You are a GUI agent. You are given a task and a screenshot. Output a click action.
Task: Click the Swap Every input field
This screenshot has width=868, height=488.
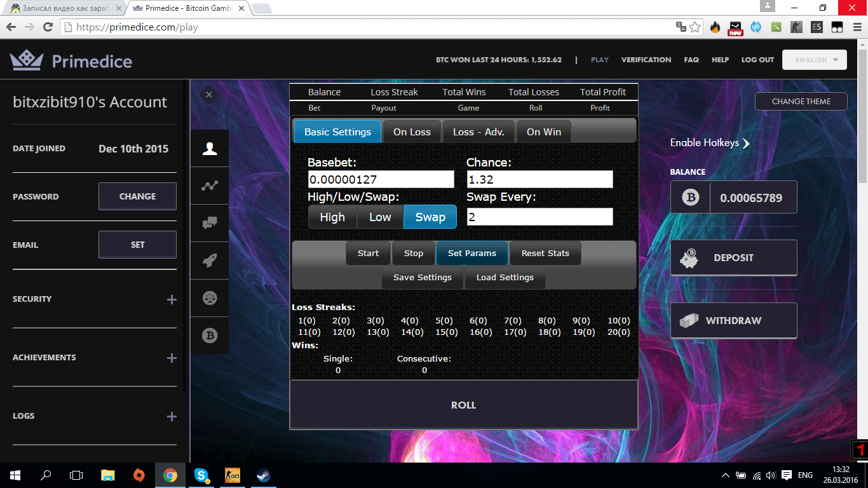(x=540, y=217)
